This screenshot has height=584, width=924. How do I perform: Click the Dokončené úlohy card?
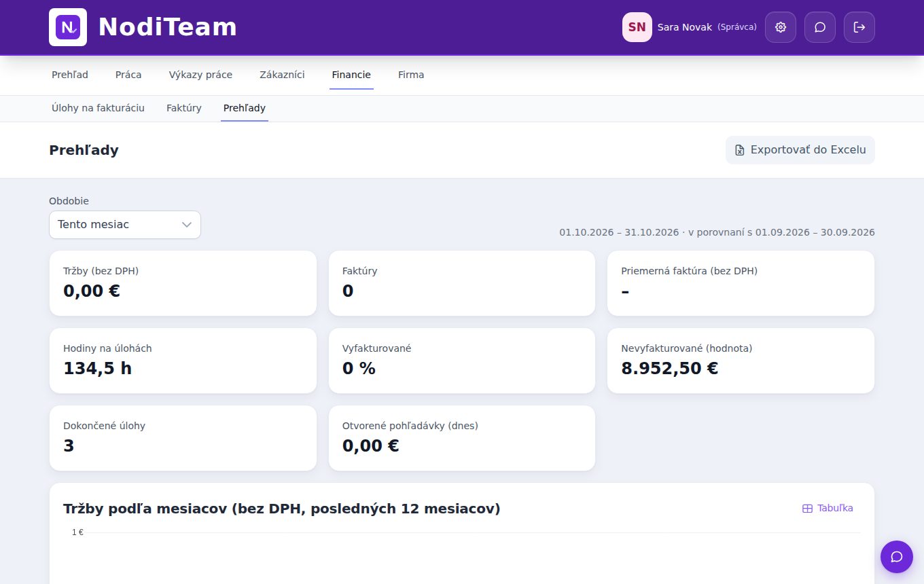pos(183,438)
